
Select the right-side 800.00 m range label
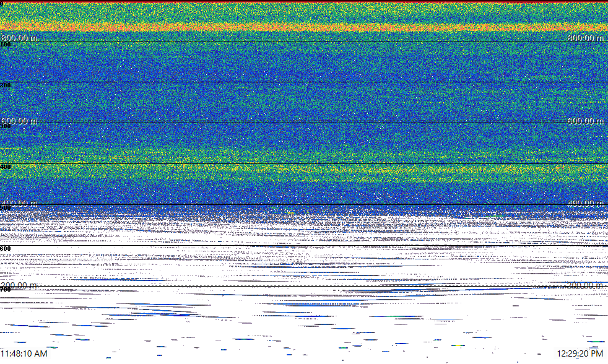(586, 38)
